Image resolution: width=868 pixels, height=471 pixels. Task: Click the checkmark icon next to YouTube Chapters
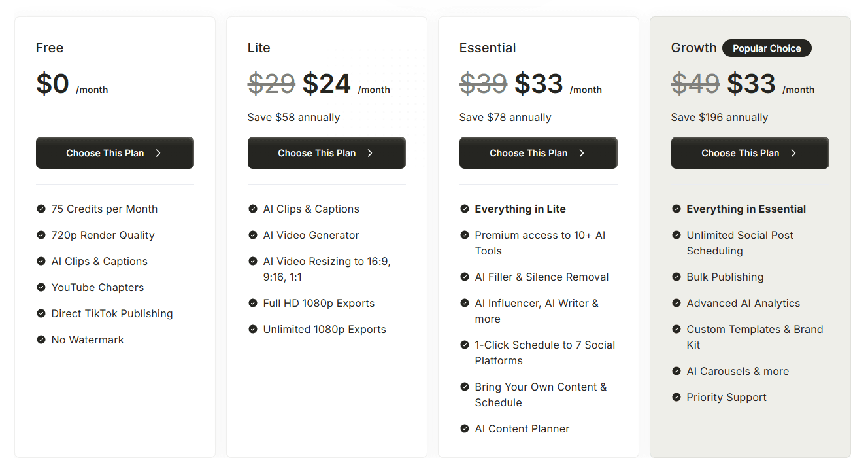coord(41,288)
